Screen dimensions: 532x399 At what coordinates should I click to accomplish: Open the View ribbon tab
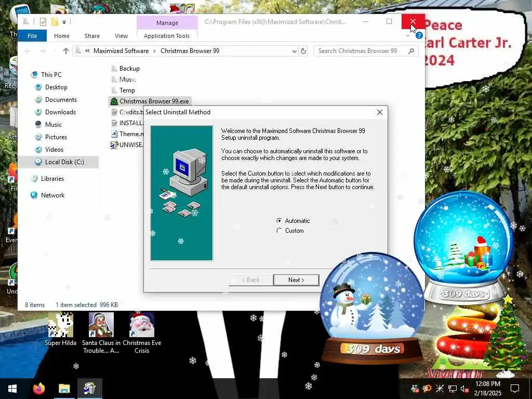pyautogui.click(x=121, y=36)
